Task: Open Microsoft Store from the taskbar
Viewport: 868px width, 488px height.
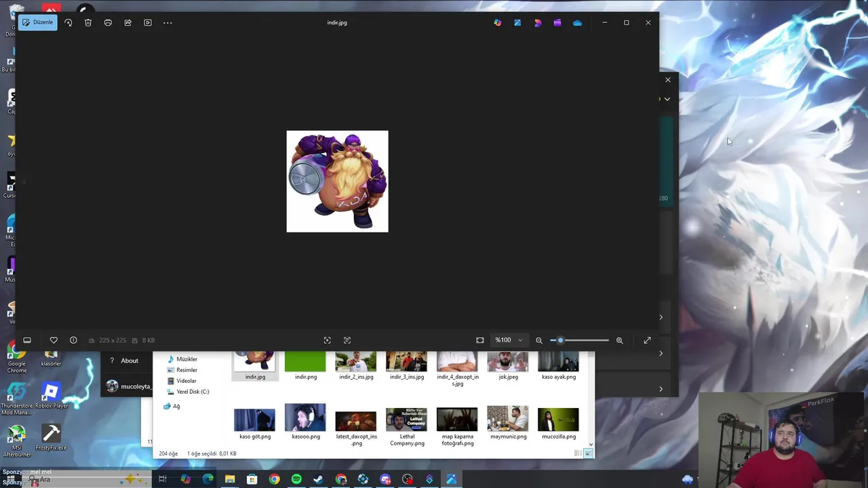Action: point(252,479)
